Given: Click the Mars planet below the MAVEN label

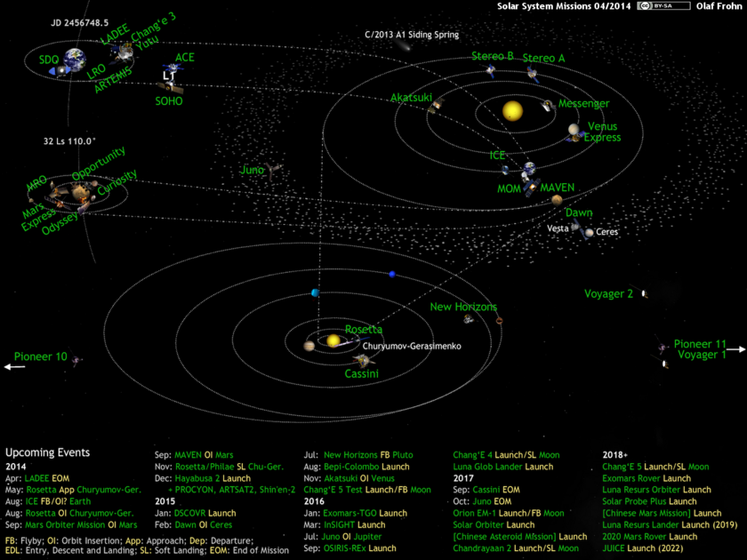Looking at the screenshot, I should pos(557,200).
